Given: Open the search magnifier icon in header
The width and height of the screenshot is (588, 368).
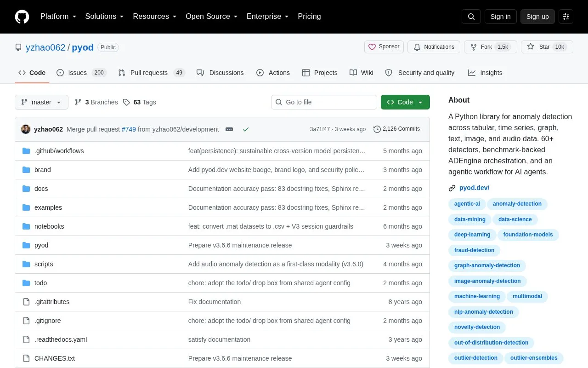Looking at the screenshot, I should click(x=471, y=17).
